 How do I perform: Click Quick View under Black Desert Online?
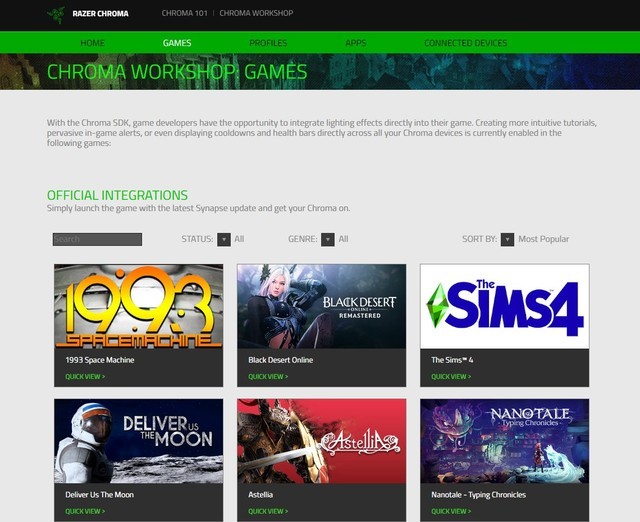(x=268, y=377)
